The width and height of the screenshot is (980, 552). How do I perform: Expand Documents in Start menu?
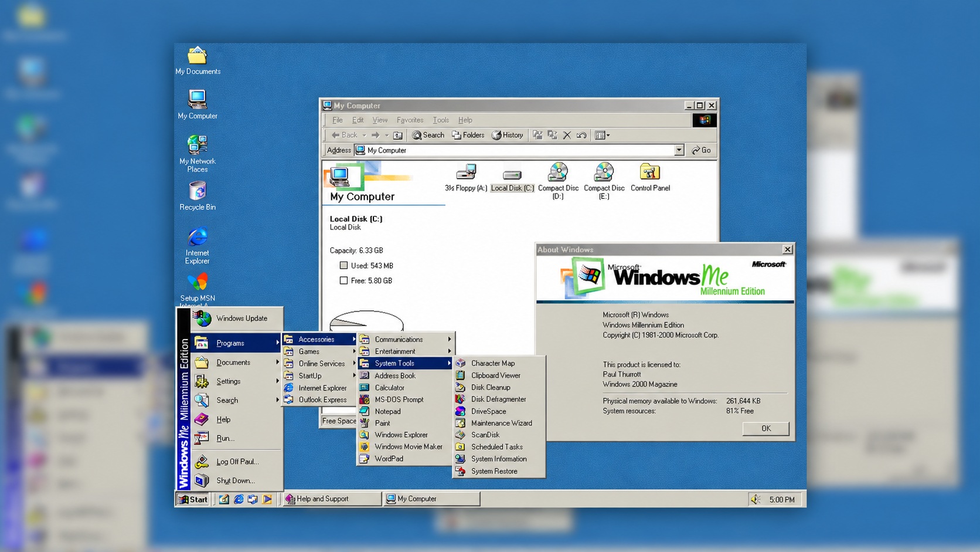click(x=237, y=363)
